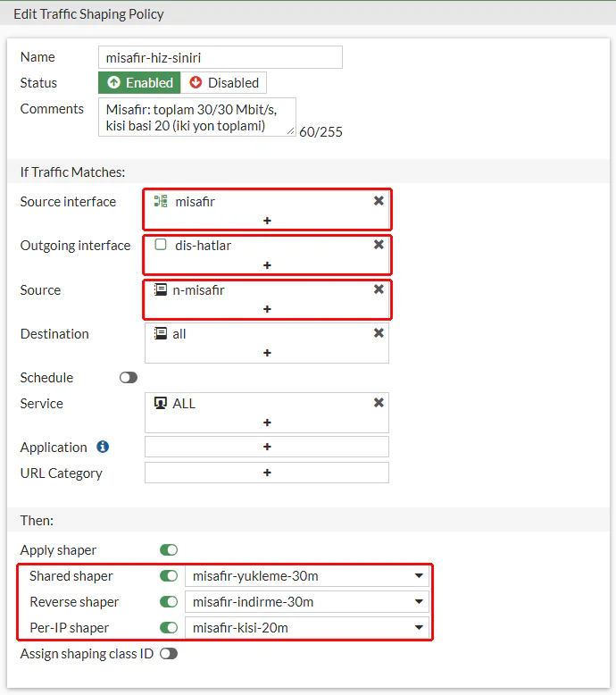
Task: Add an Application with plus
Action: point(267,447)
